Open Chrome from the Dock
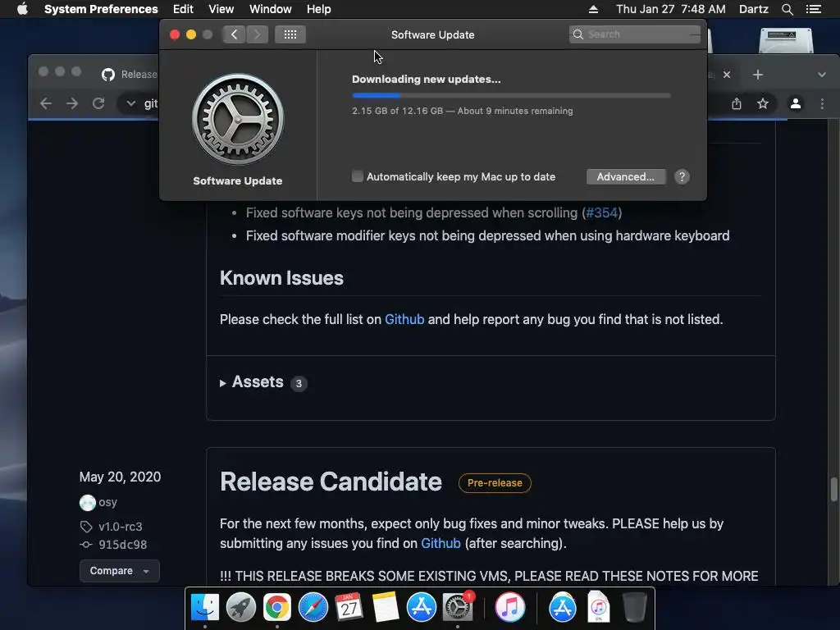 [277, 608]
